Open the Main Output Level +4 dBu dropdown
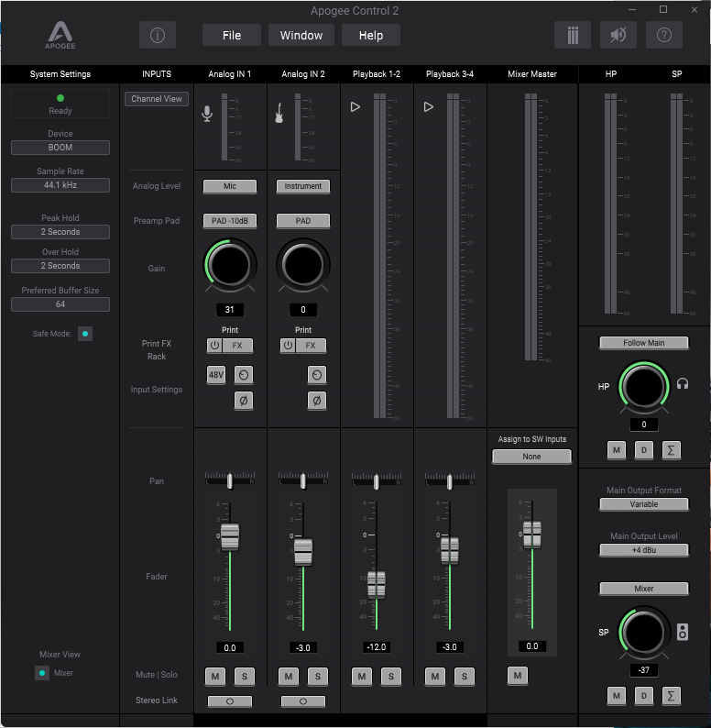The height and width of the screenshot is (728, 711). [643, 550]
